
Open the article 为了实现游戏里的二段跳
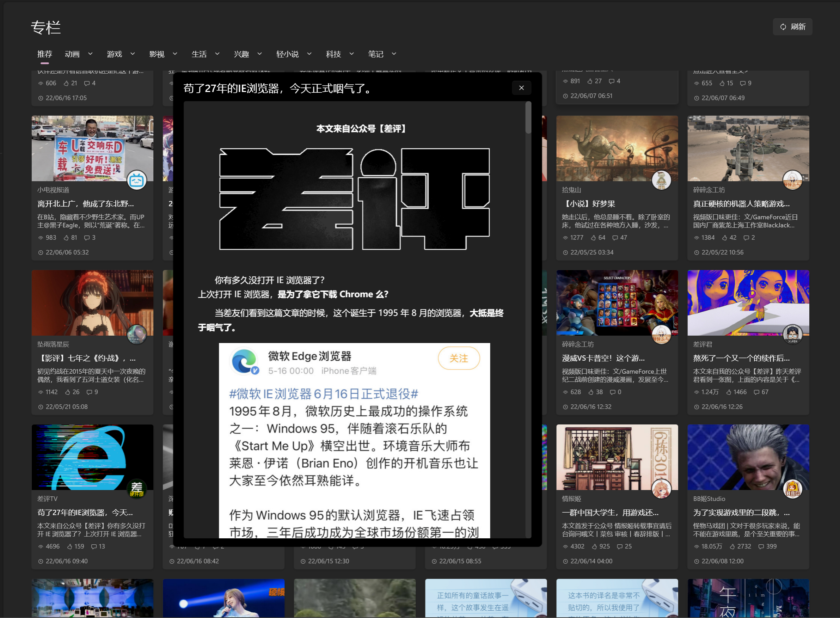point(741,513)
